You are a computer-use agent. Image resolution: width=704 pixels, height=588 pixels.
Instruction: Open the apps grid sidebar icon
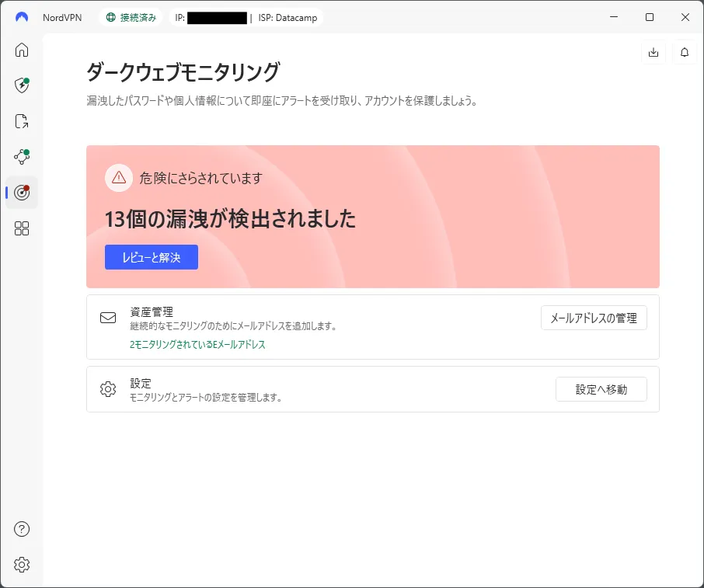[22, 228]
